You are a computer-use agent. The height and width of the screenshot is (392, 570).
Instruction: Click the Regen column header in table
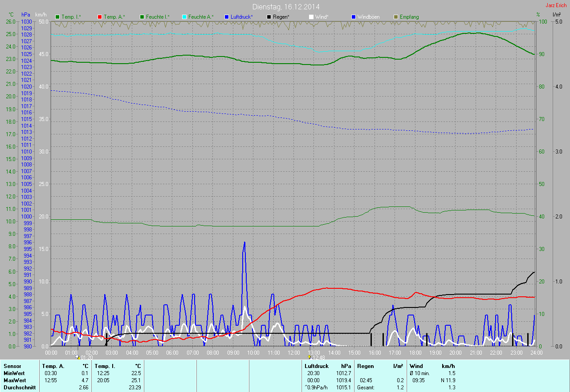point(365,366)
